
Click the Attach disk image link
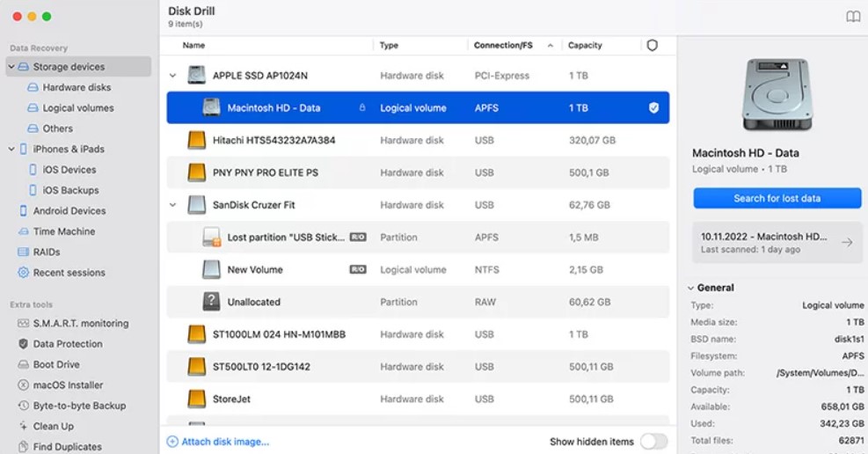[218, 442]
